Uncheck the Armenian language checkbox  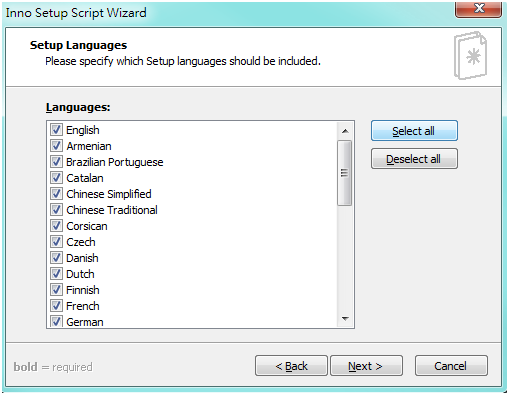click(56, 146)
